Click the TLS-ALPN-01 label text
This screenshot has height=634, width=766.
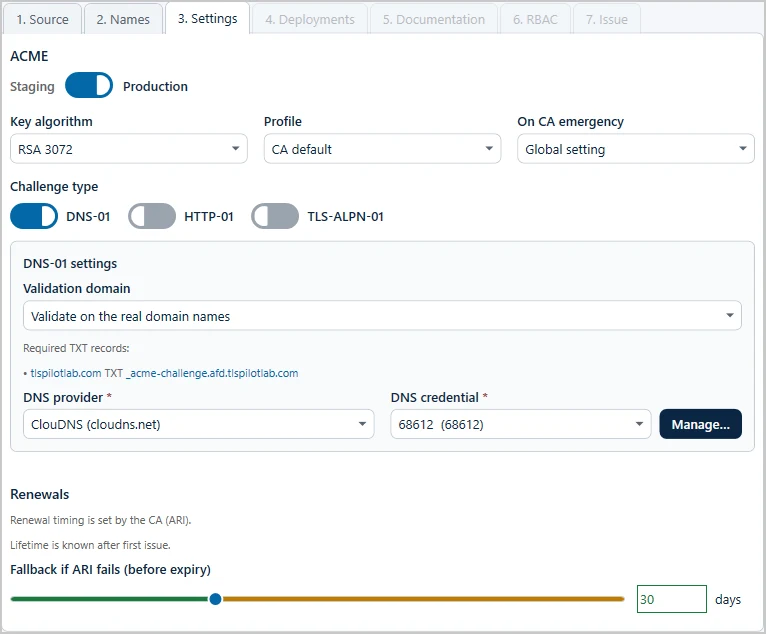(345, 216)
